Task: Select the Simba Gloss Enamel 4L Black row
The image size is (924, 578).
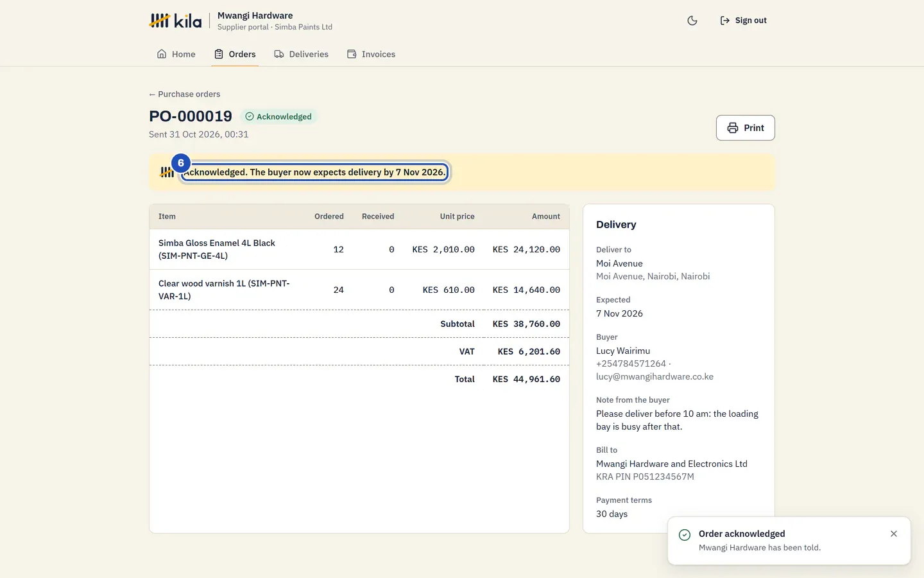Action: pyautogui.click(x=359, y=249)
